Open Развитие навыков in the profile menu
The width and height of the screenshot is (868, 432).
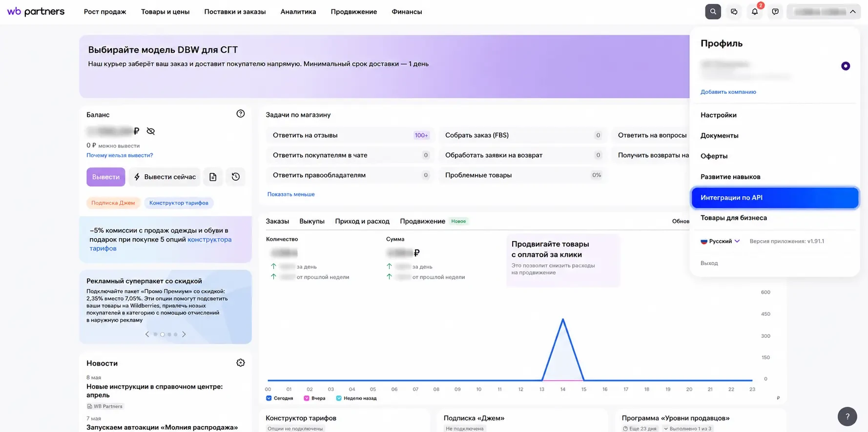pos(730,177)
